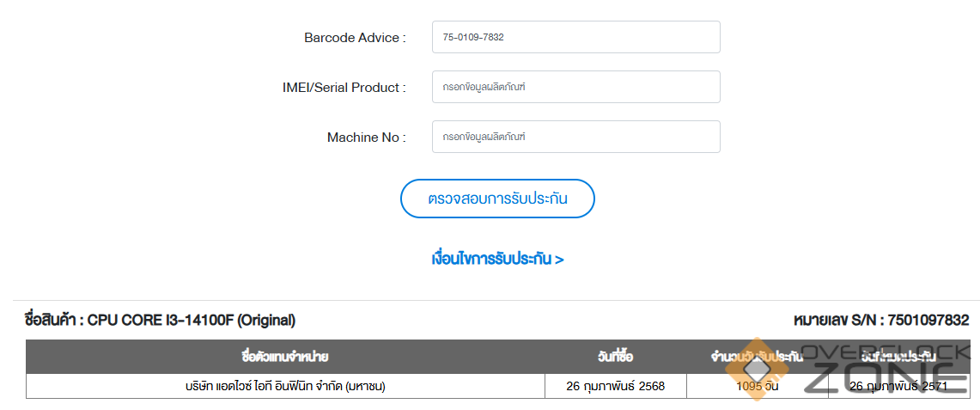Viewport: 980px width, 410px height.
Task: Click the Machine No label
Action: (366, 138)
